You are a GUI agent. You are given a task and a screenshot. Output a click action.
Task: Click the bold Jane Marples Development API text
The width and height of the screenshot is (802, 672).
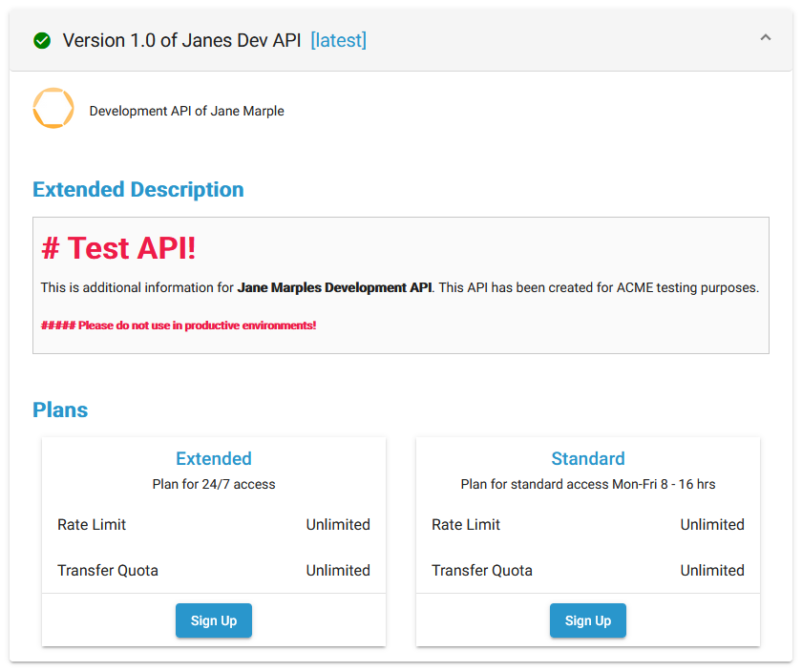(x=334, y=287)
